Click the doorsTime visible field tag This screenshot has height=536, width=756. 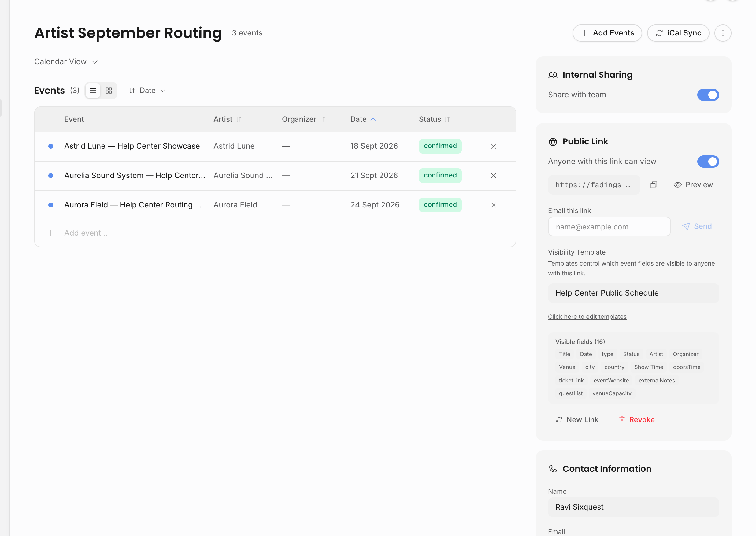point(686,367)
